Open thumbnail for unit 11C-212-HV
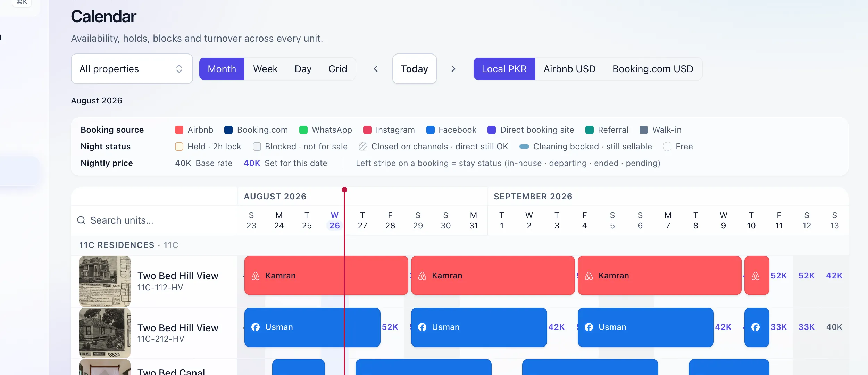 pos(105,333)
